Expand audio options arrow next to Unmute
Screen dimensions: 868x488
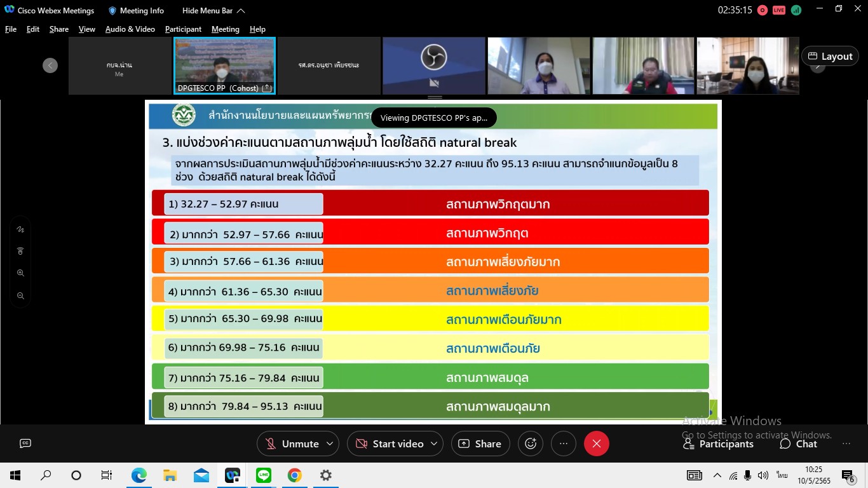[329, 444]
